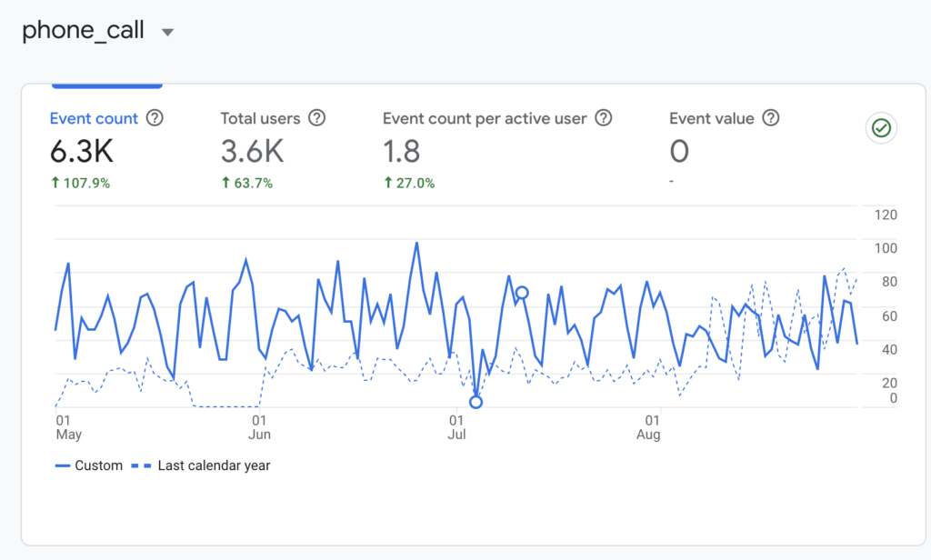Click the upper circled data point in July
Viewport: 931px width, 560px height.
coord(522,293)
